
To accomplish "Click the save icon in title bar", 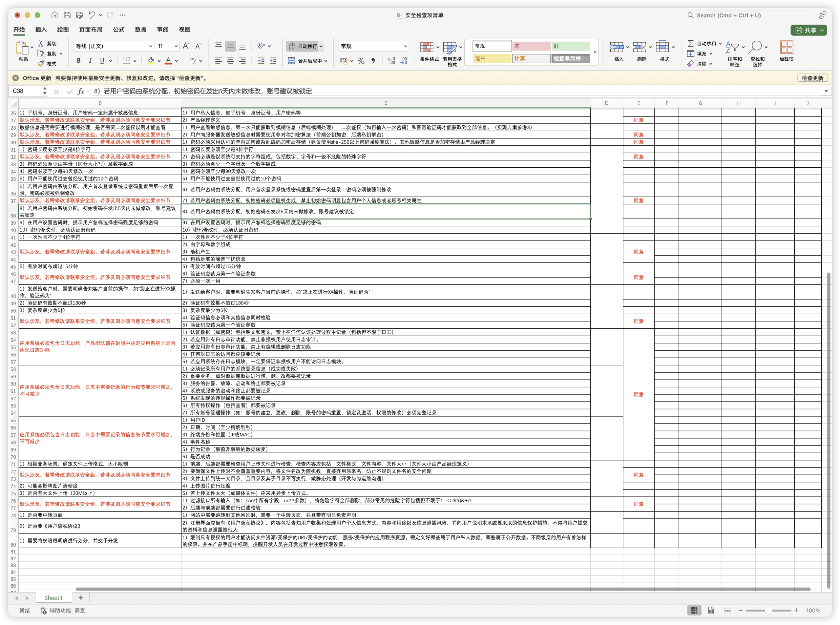I will pyautogui.click(x=67, y=15).
